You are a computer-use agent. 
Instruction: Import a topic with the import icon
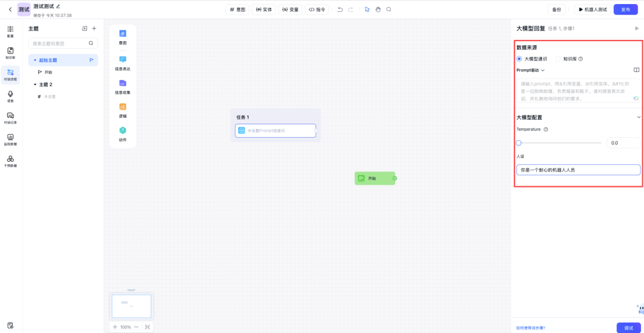click(x=85, y=28)
